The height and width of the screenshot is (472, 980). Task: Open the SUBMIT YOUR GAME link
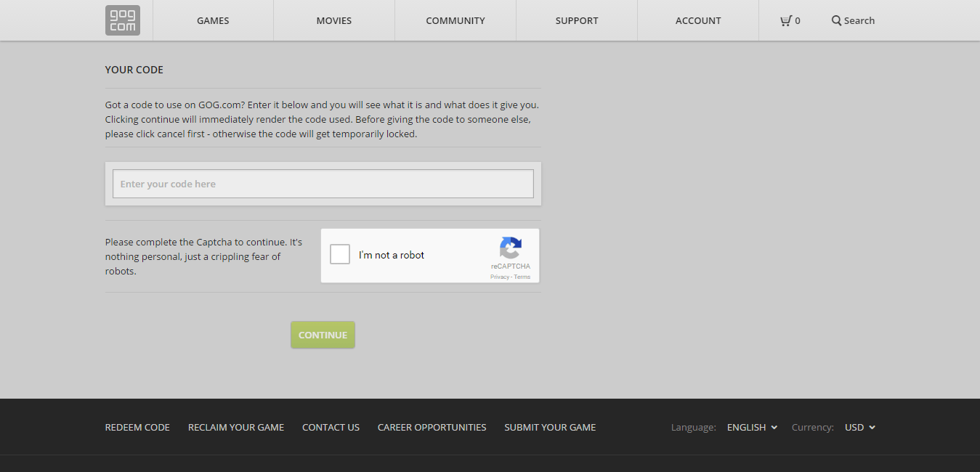coord(550,427)
